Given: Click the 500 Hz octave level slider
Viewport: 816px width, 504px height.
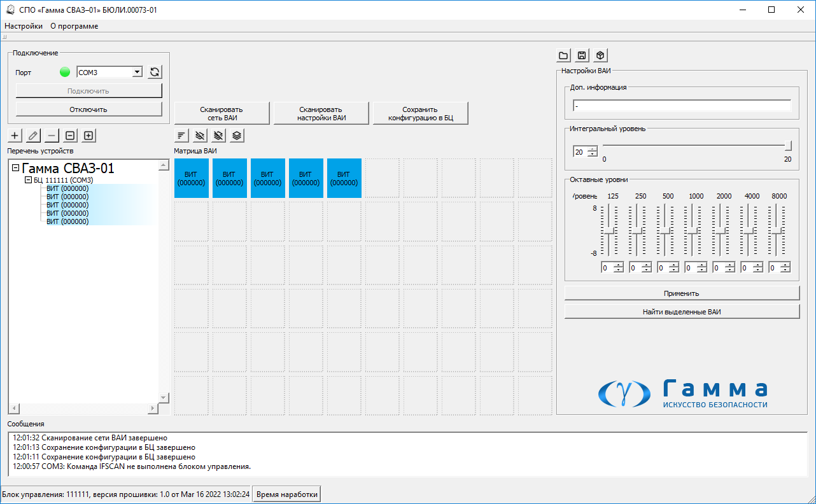Looking at the screenshot, I should [665, 230].
